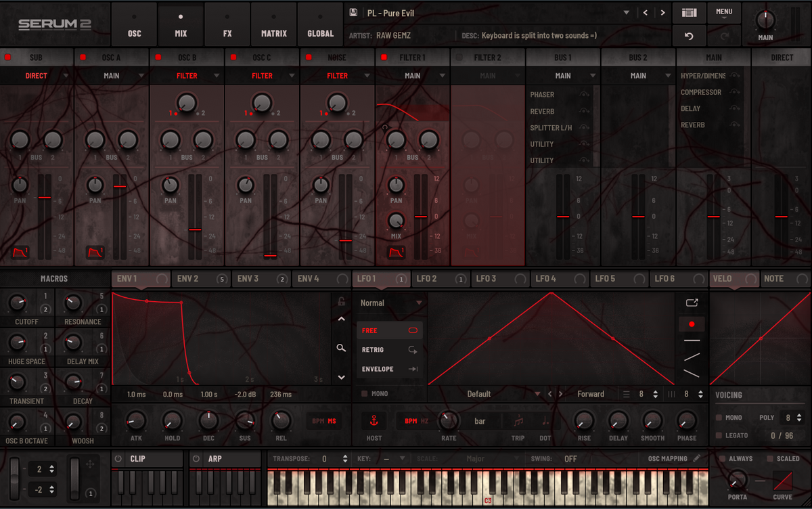Select the LFO 3 tab

[x=501, y=278]
